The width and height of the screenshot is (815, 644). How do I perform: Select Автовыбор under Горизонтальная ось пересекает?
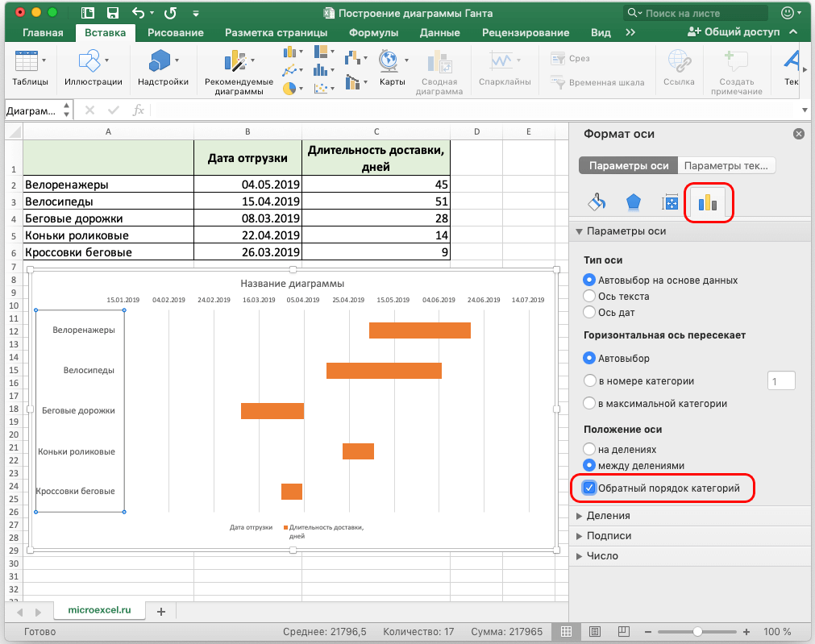tap(589, 358)
